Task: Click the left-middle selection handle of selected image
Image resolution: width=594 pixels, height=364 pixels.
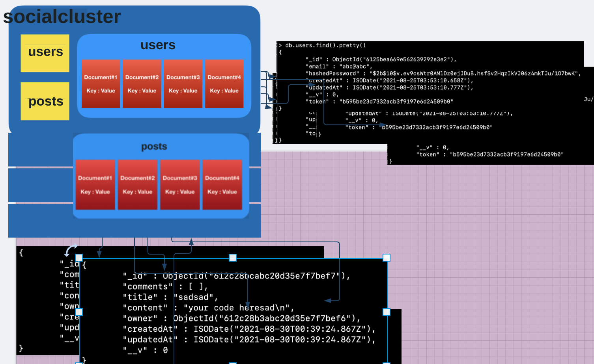Action: click(x=79, y=312)
